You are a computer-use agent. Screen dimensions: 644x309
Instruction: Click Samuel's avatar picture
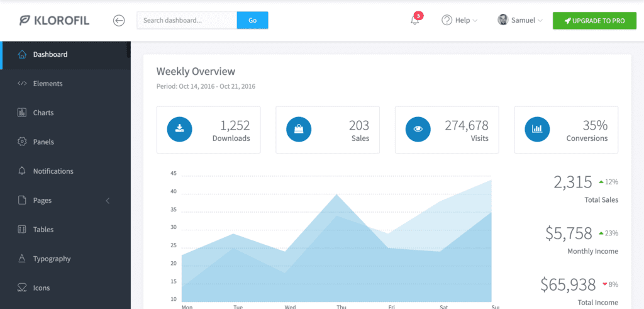click(x=502, y=20)
